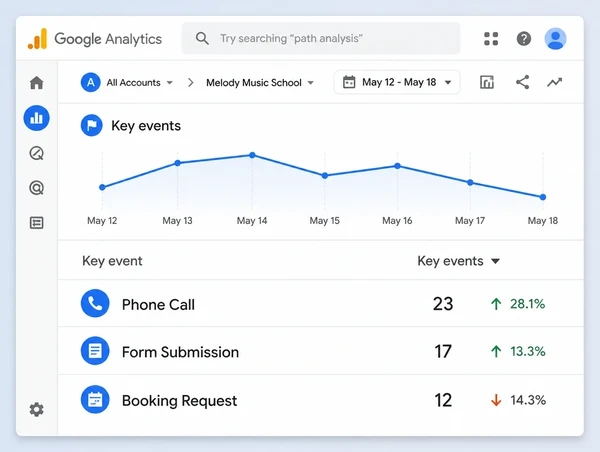Select the May 12 data point
Viewport: 600px width, 452px height.
point(102,187)
